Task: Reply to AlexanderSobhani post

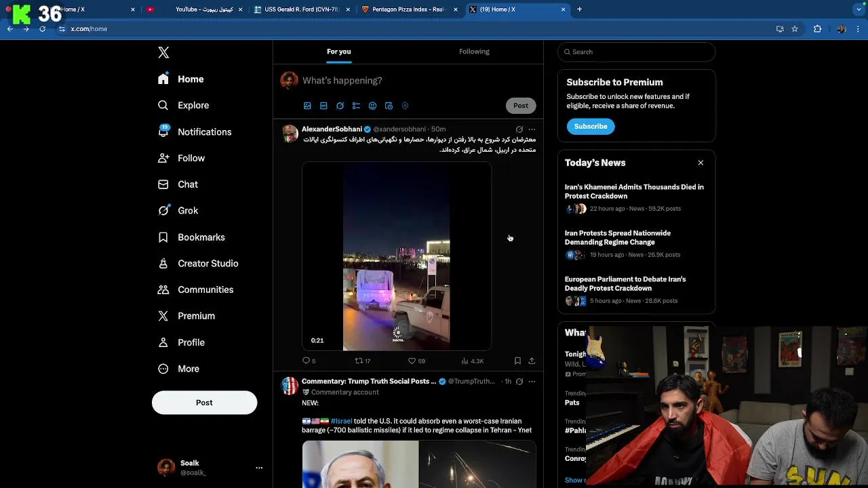Action: point(309,361)
